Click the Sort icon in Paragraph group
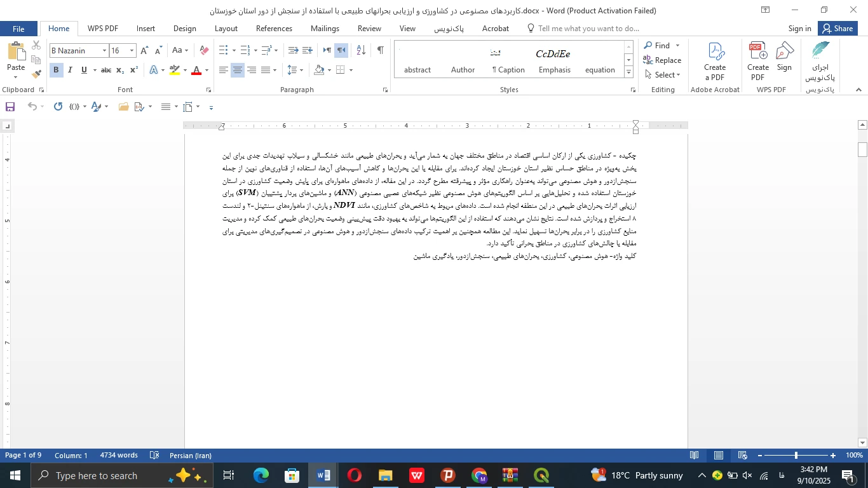 point(360,50)
